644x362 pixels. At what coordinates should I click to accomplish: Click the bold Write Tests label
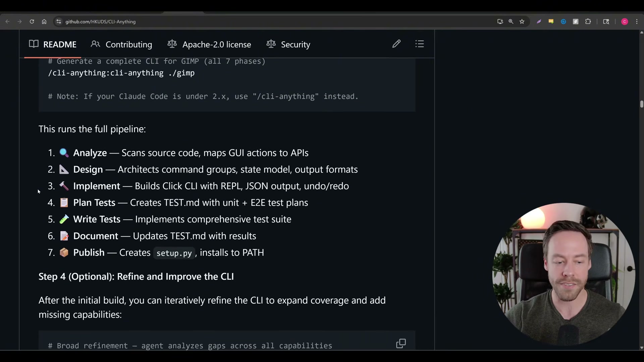97,219
